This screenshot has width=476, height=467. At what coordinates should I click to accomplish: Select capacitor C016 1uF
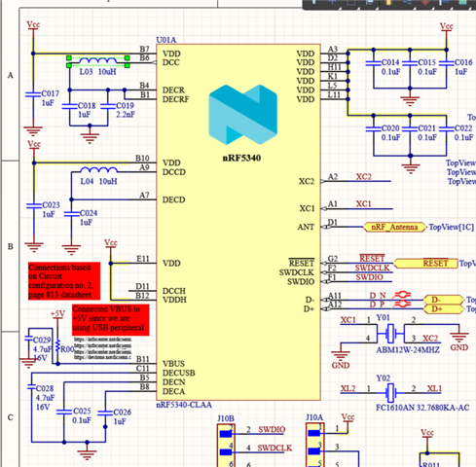tap(456, 66)
